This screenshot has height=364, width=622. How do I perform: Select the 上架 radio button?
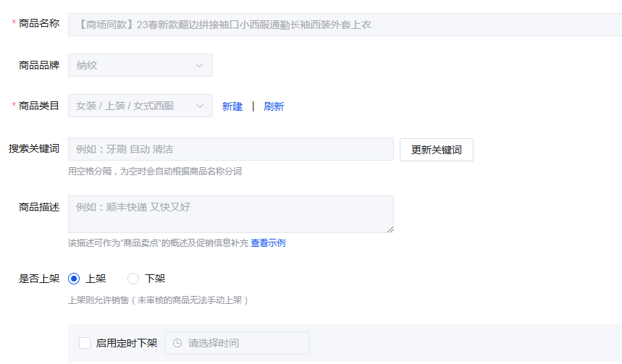click(x=74, y=279)
